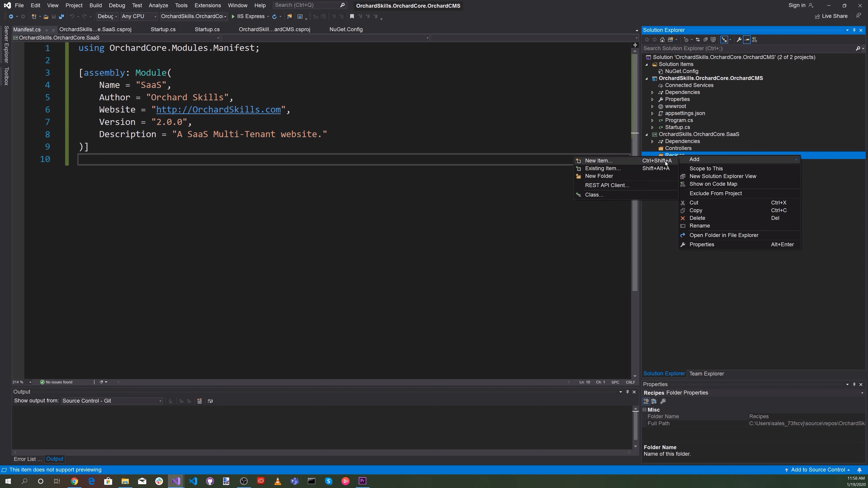Click Pending Changes Filter clock icon
The width and height of the screenshot is (868, 488).
[686, 40]
